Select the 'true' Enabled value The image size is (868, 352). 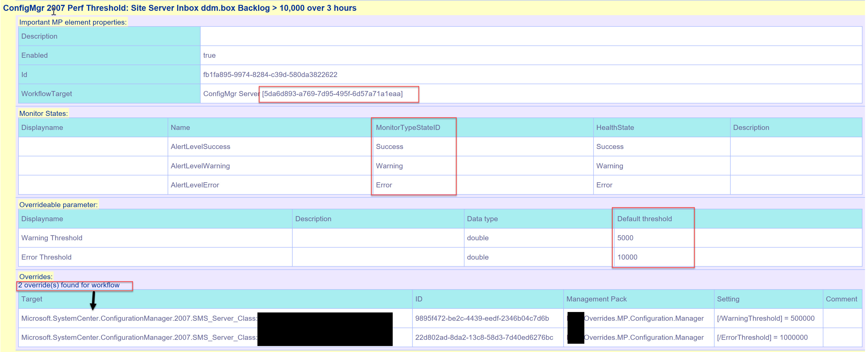[209, 55]
